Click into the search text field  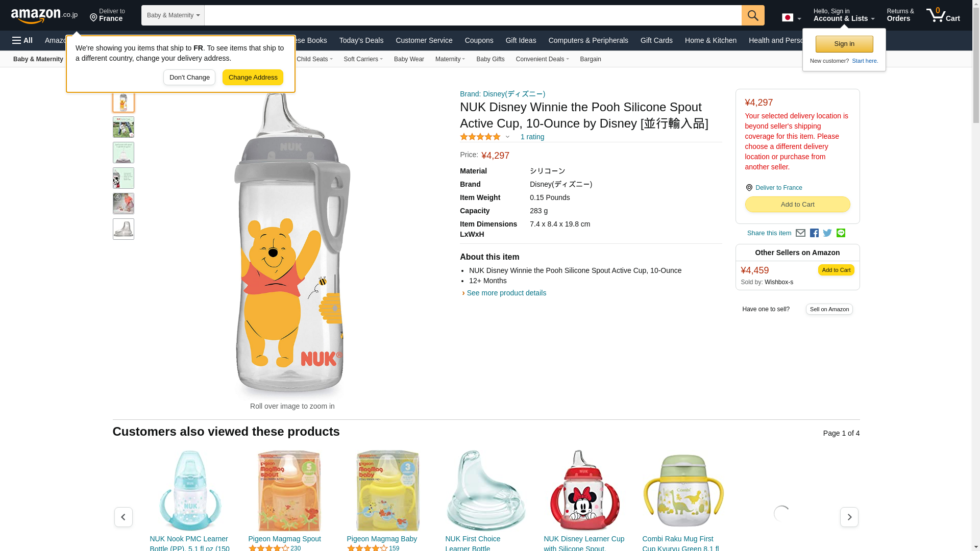pyautogui.click(x=473, y=15)
